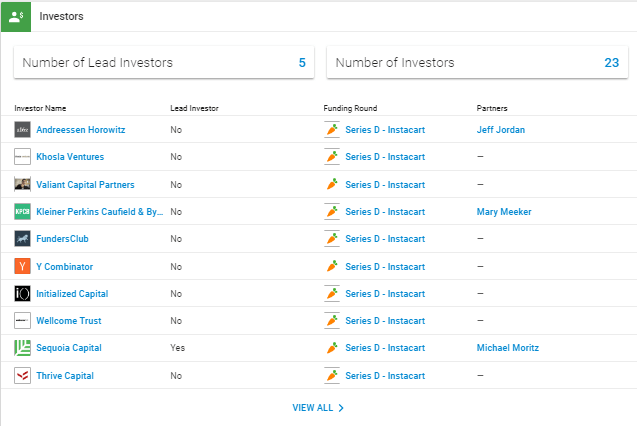Open Series D - Instacart link in Initialized row
Viewport: 637px width, 426px height.
pos(385,294)
